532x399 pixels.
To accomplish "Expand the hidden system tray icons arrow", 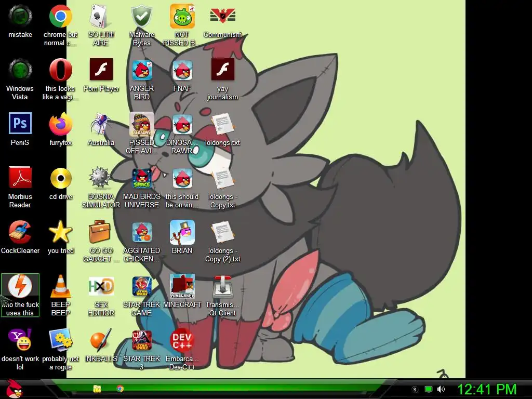I will click(x=415, y=389).
